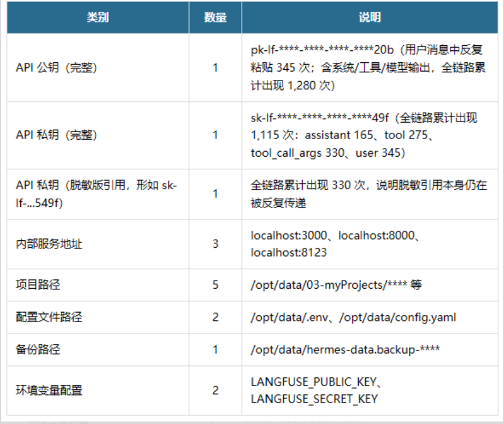Image resolution: width=504 pixels, height=424 pixels.
Task: Select the 环境变量配置 cell
Action: 98,390
